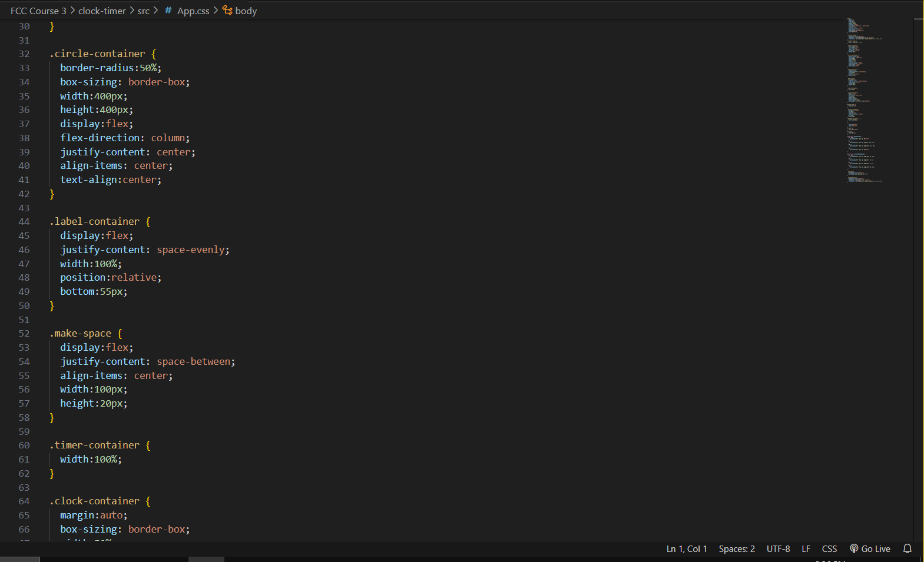The image size is (924, 562).
Task: Click box-sizing: border-box; on line 34
Action: (x=125, y=82)
